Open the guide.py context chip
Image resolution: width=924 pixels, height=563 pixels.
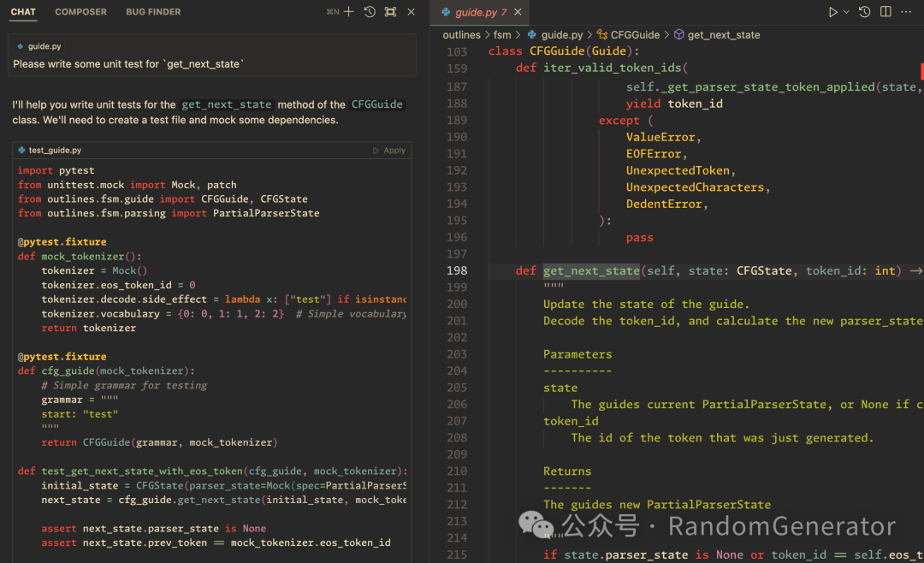39,46
